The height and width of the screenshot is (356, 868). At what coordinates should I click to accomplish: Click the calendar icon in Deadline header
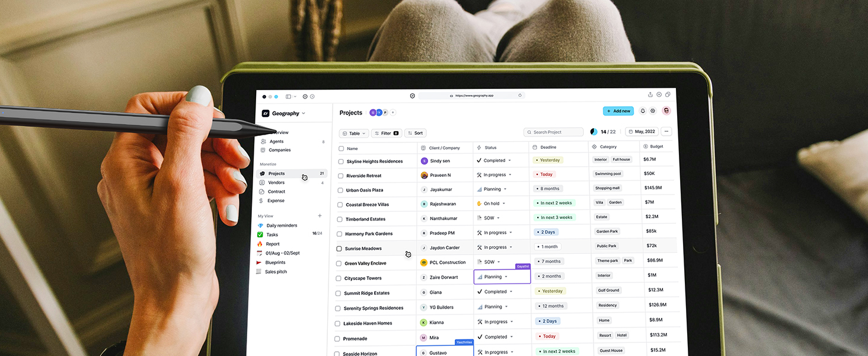pos(535,147)
